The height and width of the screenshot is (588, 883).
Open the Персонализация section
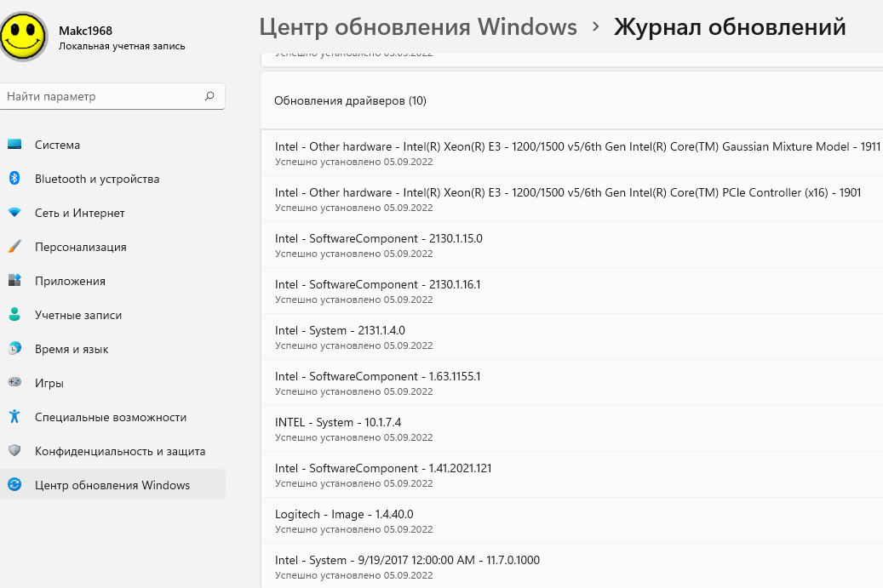[x=112, y=247]
